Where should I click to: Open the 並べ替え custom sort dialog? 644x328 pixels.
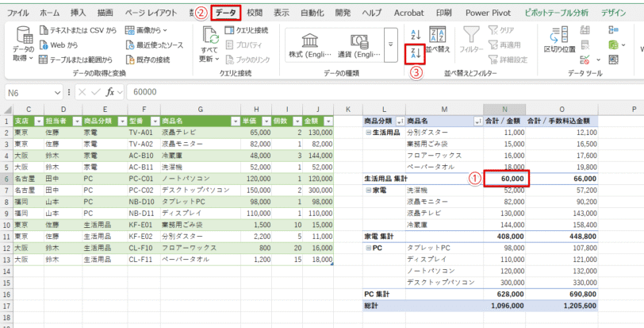(x=438, y=40)
